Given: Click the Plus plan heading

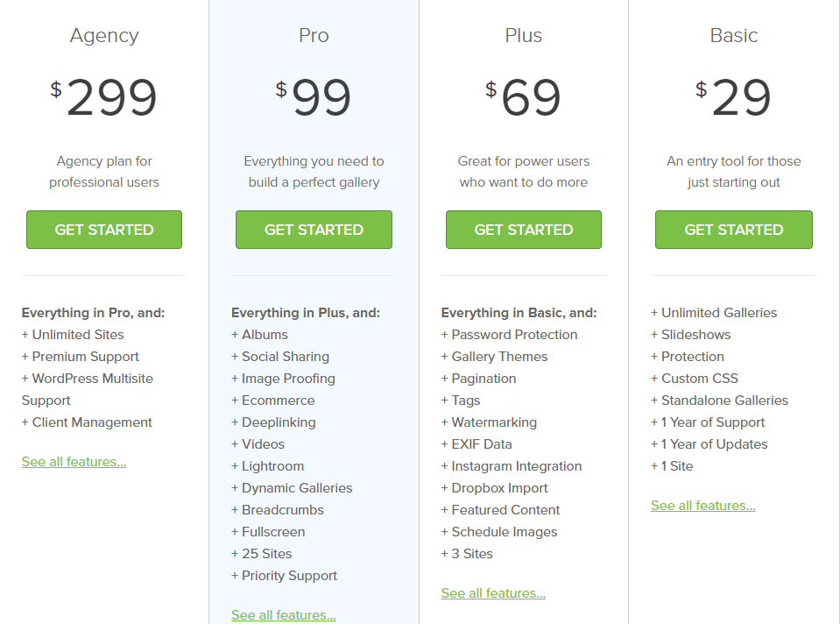Looking at the screenshot, I should [524, 35].
